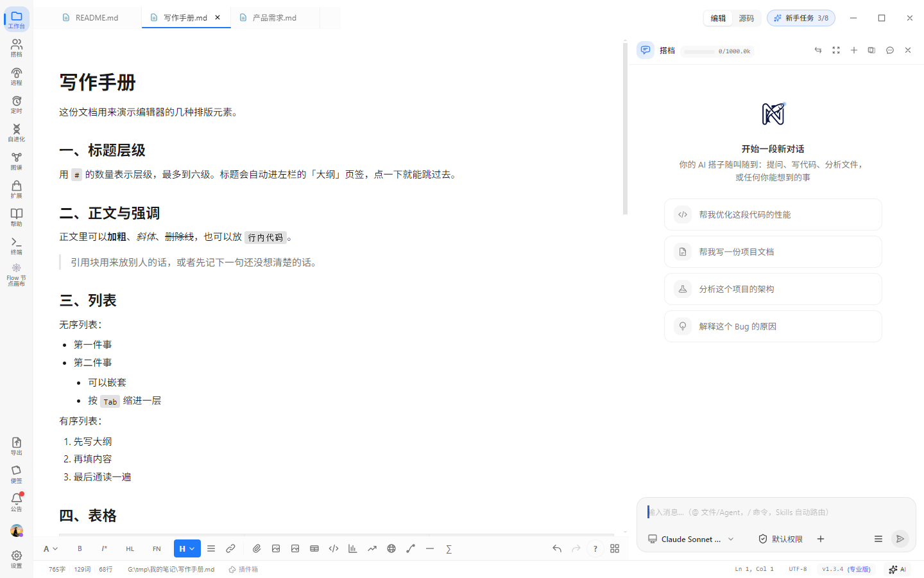Open the 远程 remote icon in sidebar
This screenshot has height=578, width=924.
click(17, 76)
